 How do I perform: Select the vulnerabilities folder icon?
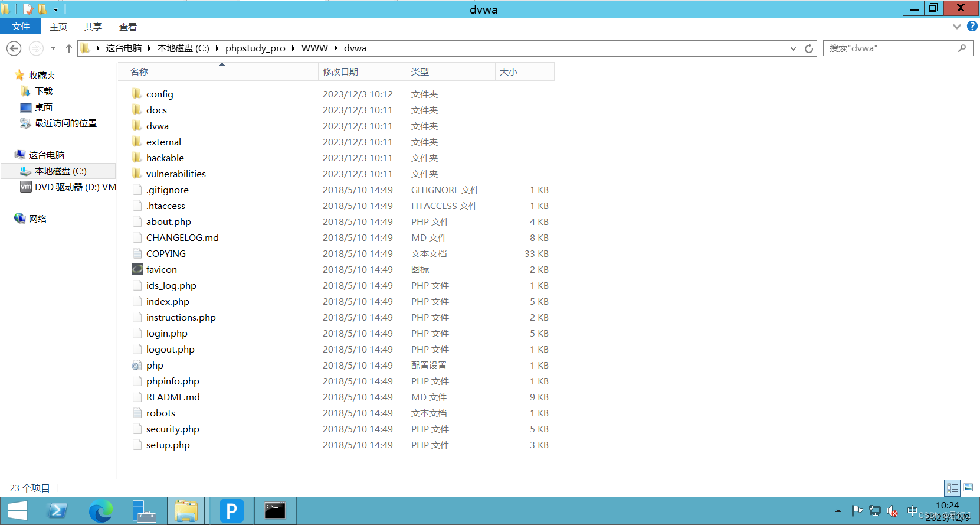(x=137, y=174)
